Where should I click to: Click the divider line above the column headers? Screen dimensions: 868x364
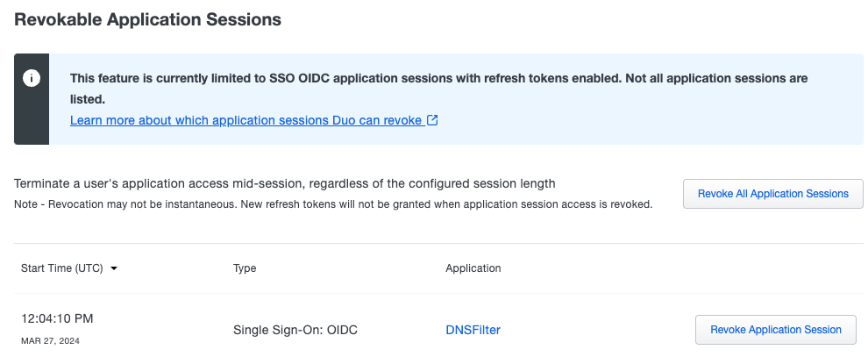pyautogui.click(x=438, y=244)
